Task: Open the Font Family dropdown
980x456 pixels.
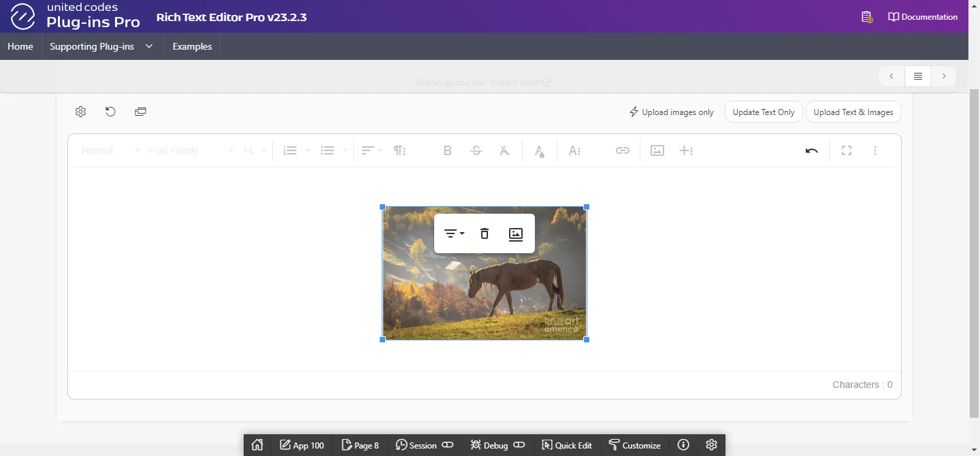Action: tap(191, 150)
